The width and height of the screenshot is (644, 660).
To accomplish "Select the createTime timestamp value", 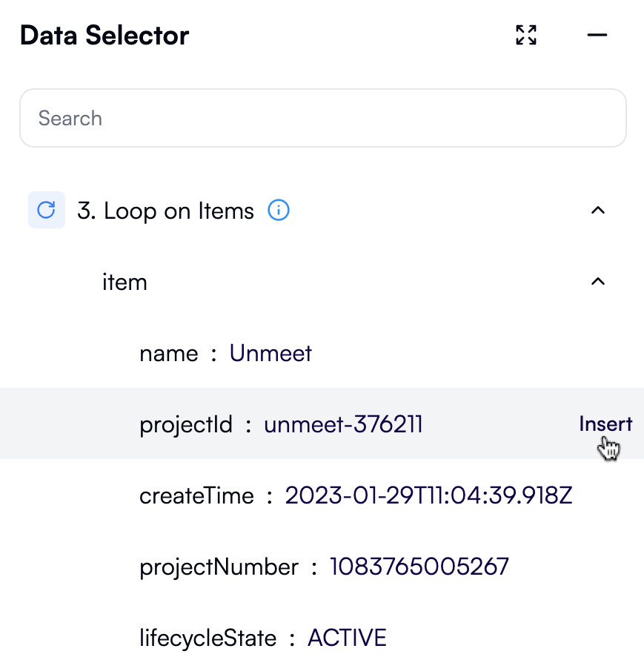I will (428, 495).
